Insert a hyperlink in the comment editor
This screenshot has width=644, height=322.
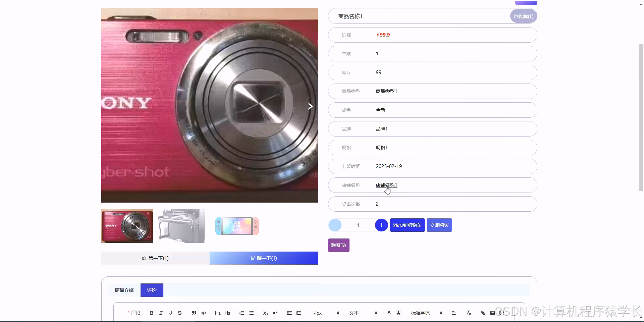coord(483,313)
